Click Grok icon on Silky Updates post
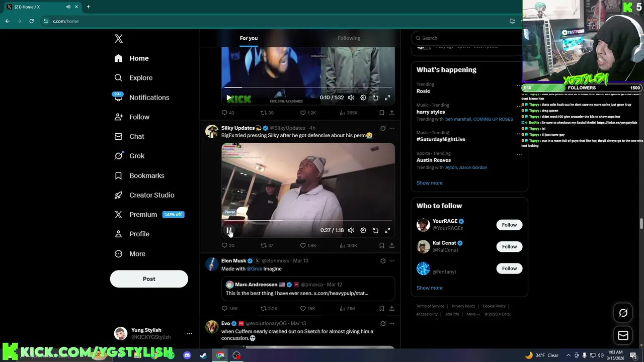 pyautogui.click(x=383, y=128)
